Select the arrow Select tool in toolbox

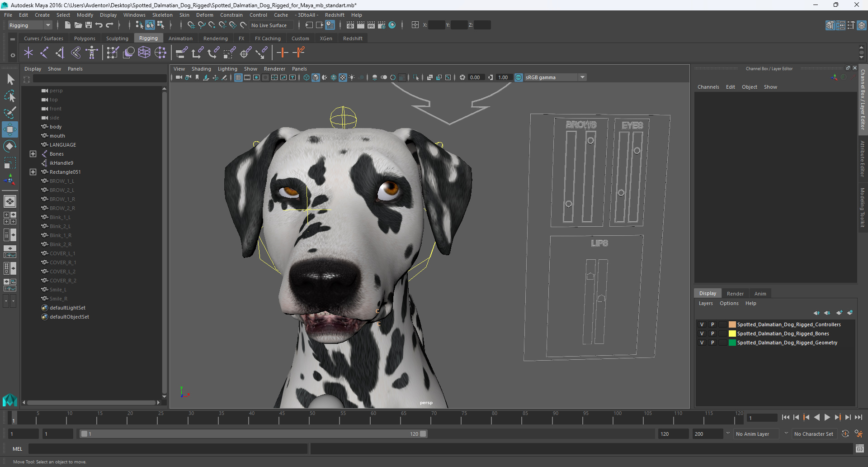coord(10,80)
